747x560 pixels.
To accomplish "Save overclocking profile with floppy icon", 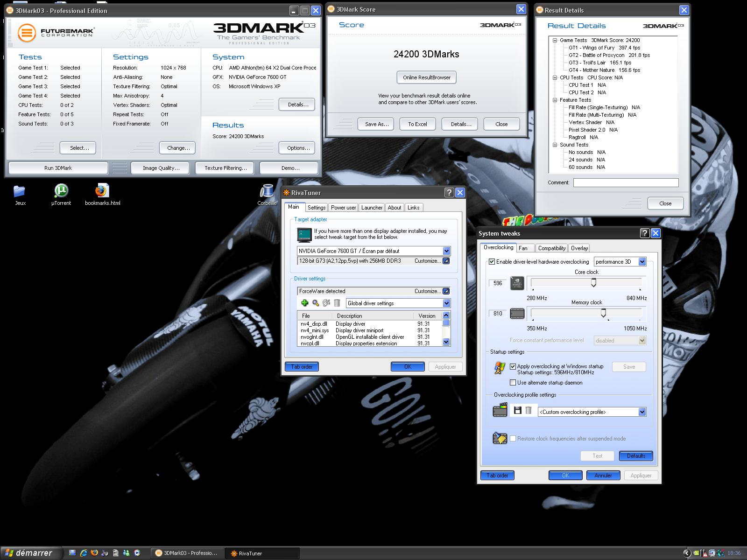I will click(x=517, y=410).
